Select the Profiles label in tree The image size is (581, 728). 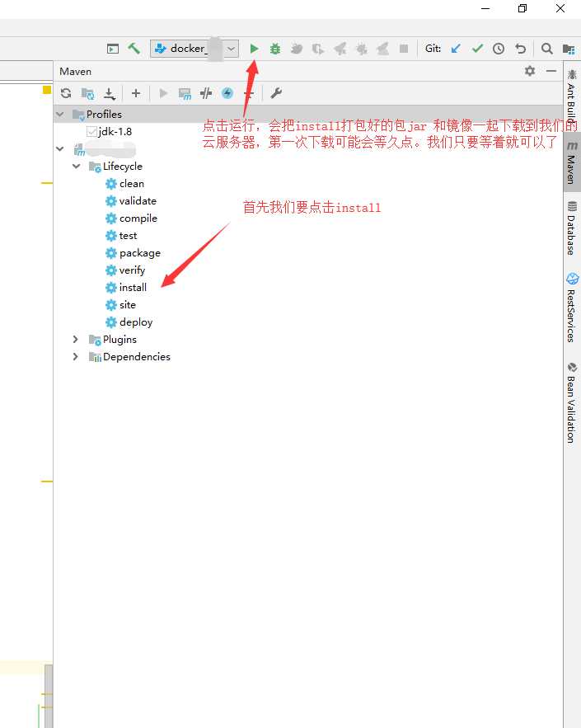point(104,115)
